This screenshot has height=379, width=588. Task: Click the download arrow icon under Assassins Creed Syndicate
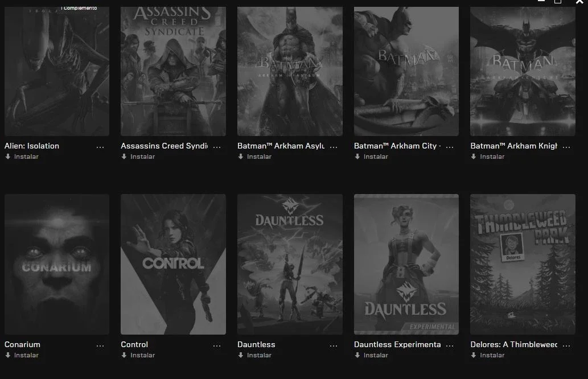tap(124, 156)
